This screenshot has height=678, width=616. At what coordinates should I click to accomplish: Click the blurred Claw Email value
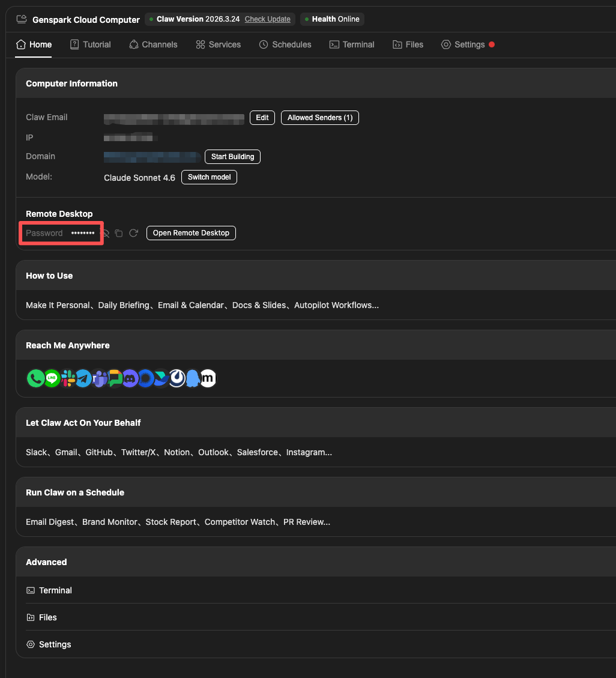(x=174, y=120)
